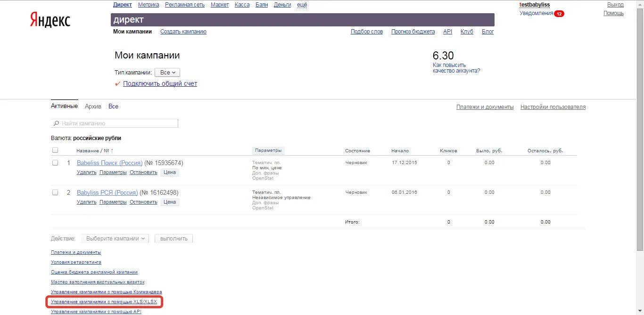Click the Цена button for Babyliss РСЯ

pos(170,202)
